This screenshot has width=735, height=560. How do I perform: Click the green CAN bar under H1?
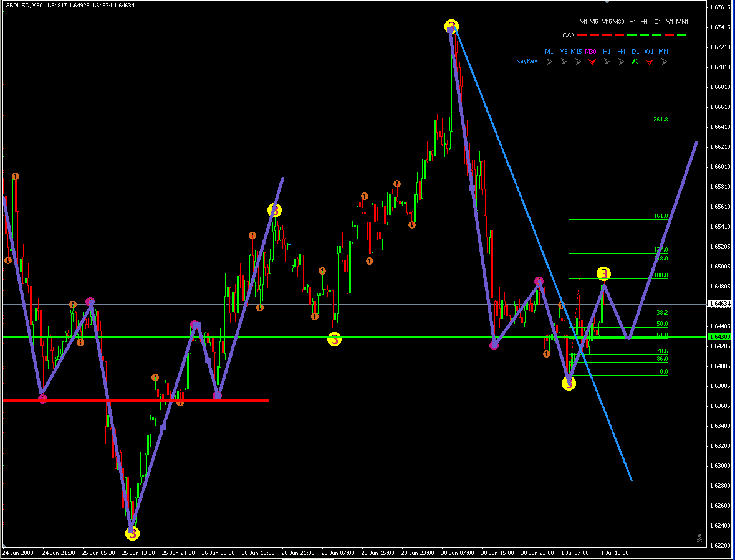pos(632,35)
